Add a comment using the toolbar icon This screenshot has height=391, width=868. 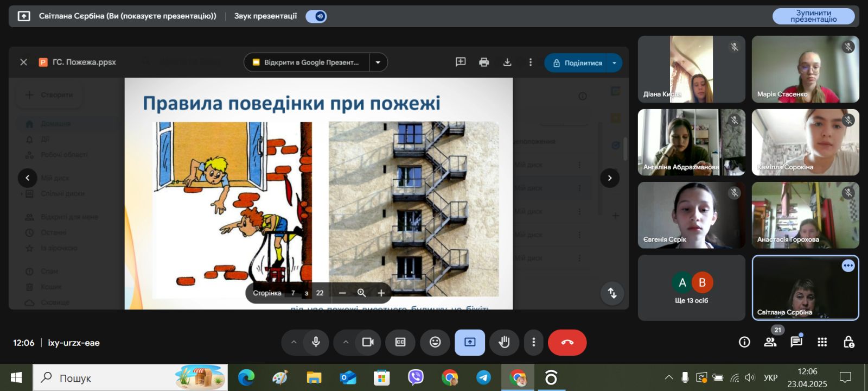click(461, 62)
